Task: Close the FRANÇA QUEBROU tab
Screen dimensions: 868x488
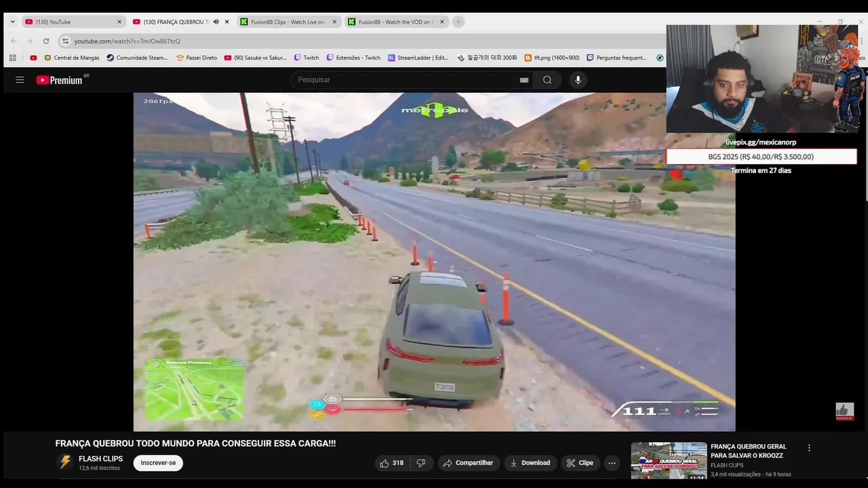Action: coord(226,22)
